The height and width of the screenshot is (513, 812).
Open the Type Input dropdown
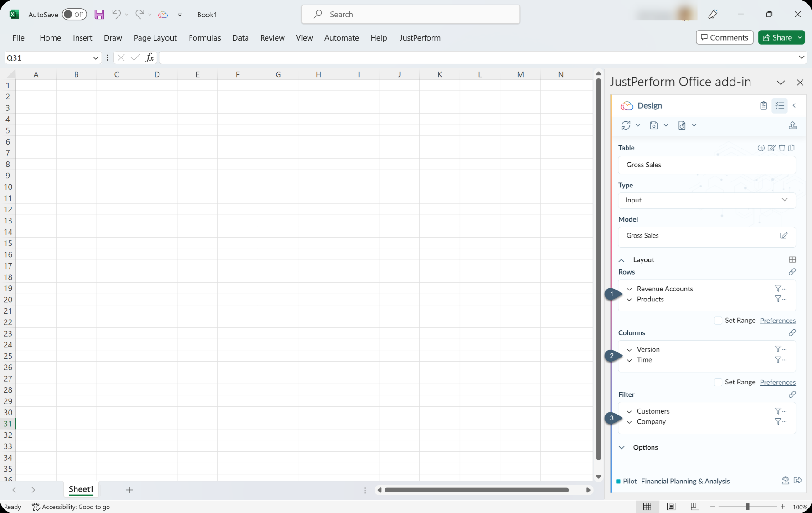(707, 200)
